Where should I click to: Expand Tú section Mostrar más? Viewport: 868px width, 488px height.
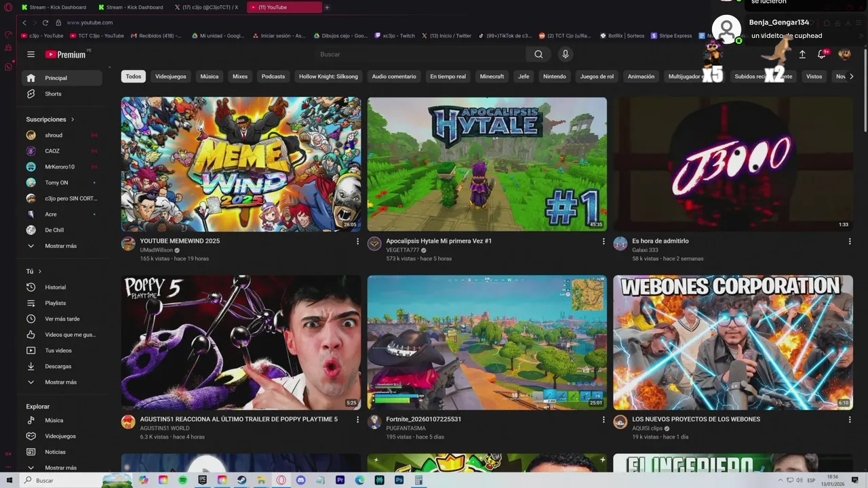(62, 382)
